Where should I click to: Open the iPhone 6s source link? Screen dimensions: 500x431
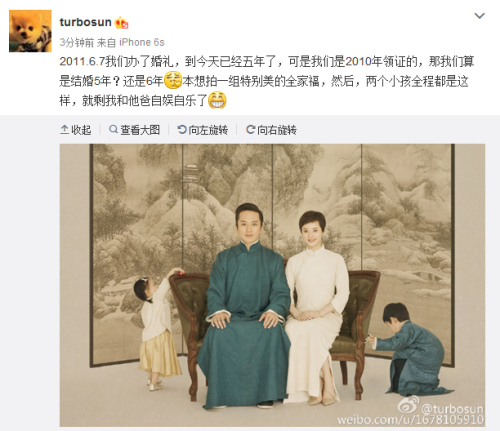pyautogui.click(x=142, y=42)
